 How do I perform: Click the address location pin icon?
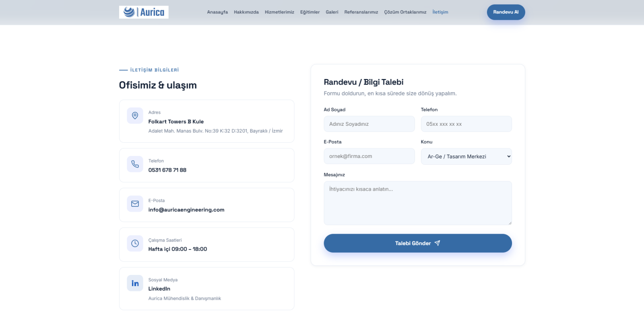click(135, 116)
